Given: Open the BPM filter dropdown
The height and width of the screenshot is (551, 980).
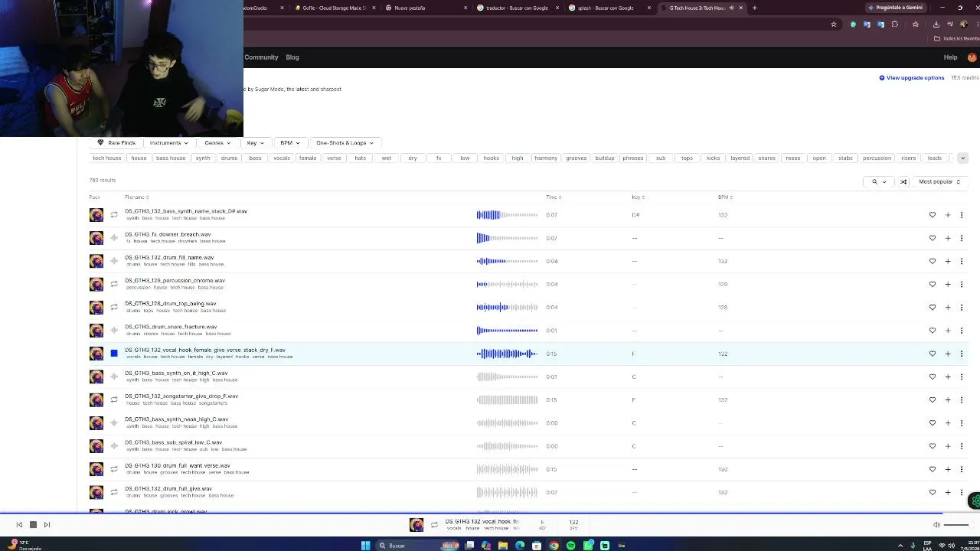Looking at the screenshot, I should pyautogui.click(x=289, y=142).
